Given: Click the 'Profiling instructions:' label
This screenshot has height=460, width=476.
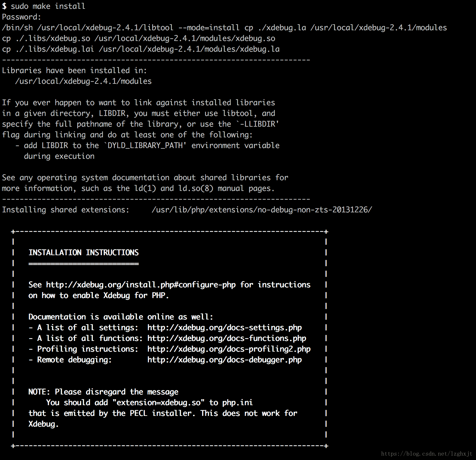Looking at the screenshot, I should (x=88, y=349).
